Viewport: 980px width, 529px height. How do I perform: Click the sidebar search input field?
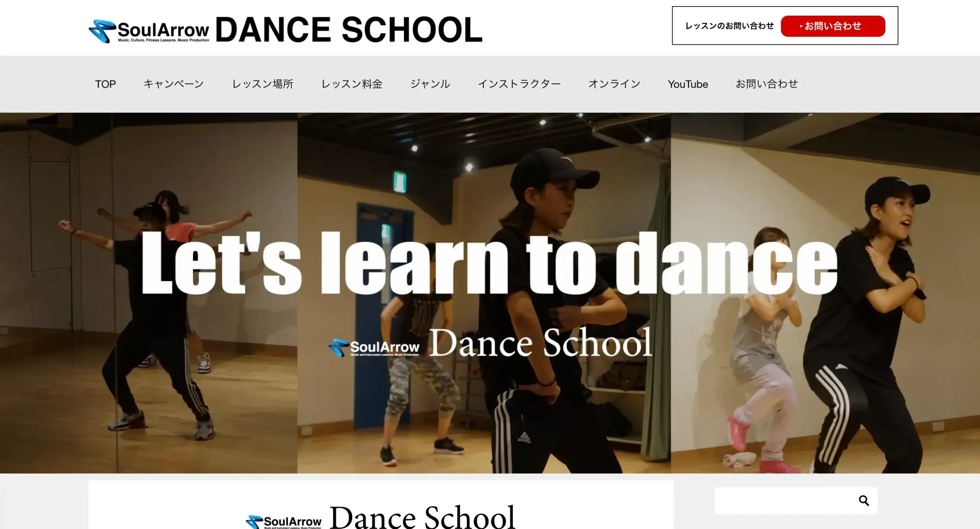pyautogui.click(x=785, y=501)
